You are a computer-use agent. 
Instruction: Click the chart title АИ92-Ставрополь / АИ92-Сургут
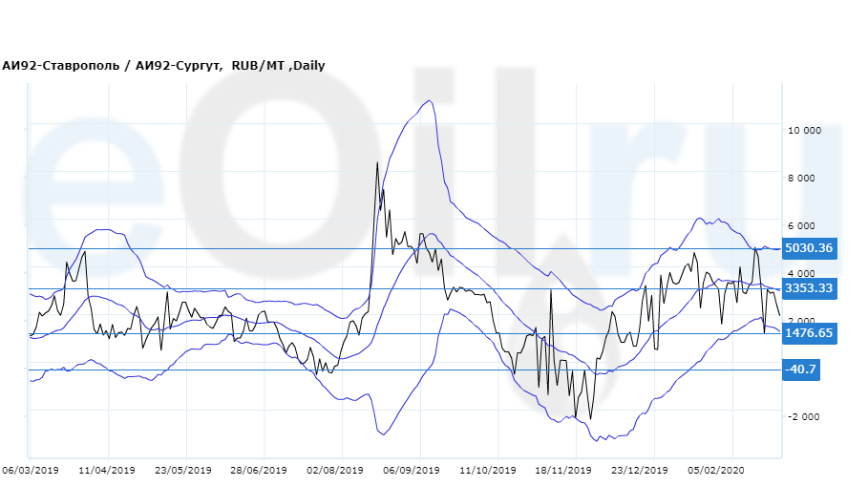point(114,66)
